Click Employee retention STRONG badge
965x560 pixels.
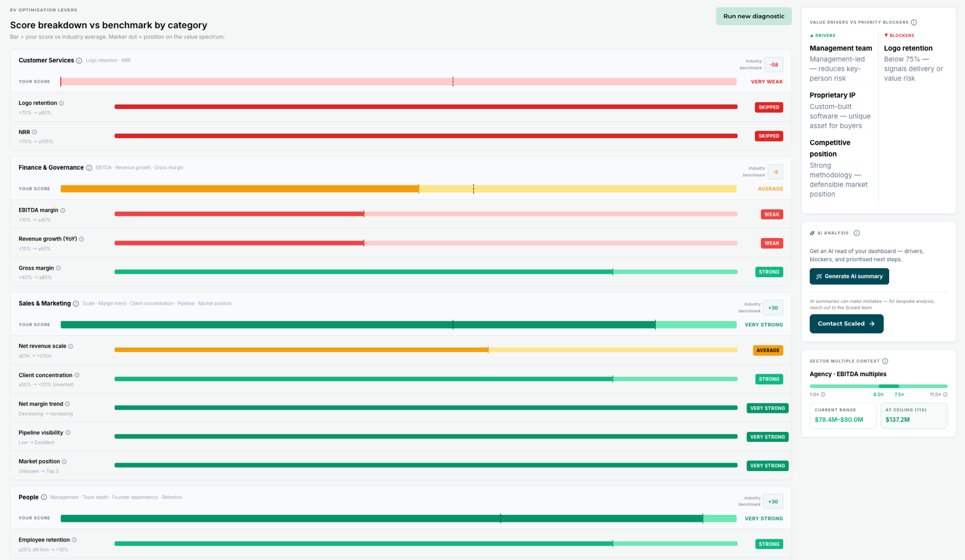(x=769, y=544)
